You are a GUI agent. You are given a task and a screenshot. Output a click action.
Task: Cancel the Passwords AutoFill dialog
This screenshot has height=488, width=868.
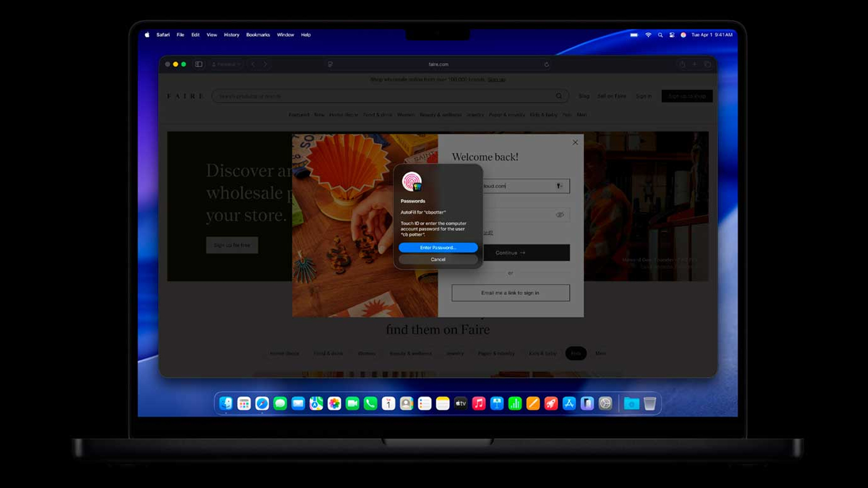(x=438, y=260)
